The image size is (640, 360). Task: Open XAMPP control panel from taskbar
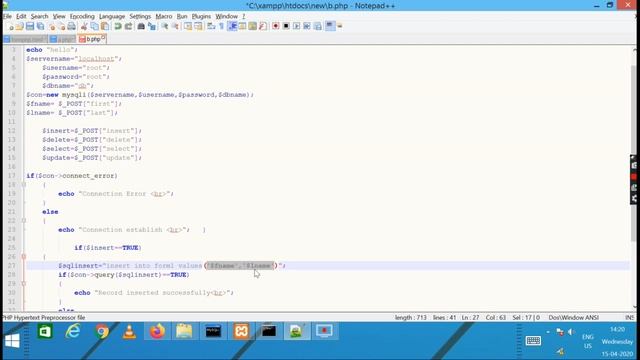241,331
